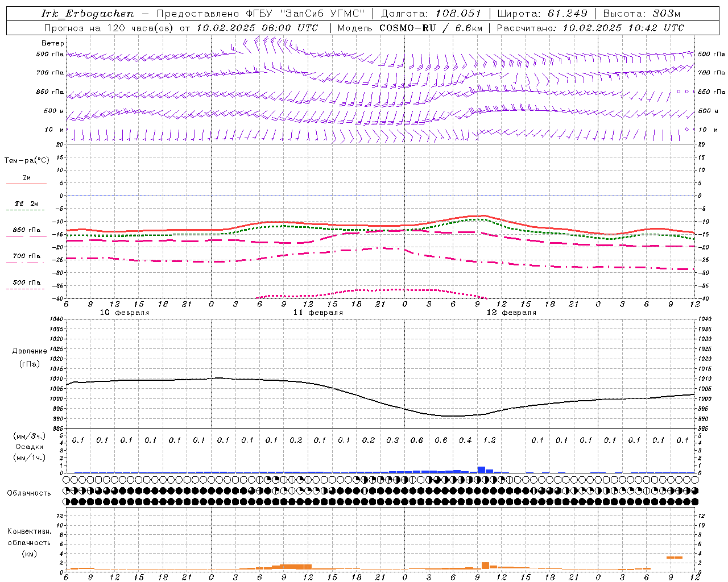Click the tallest orange convective cloud bar
The width and height of the screenshot is (728, 582).
[485, 566]
